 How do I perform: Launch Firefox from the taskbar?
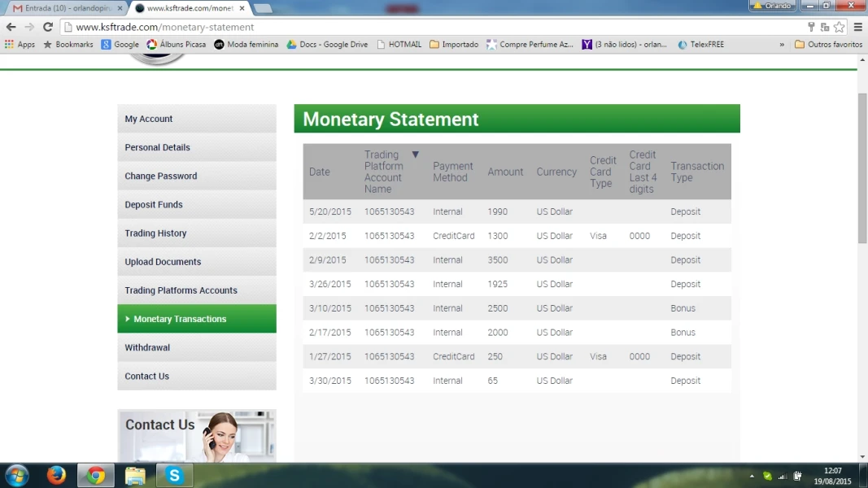(56, 476)
